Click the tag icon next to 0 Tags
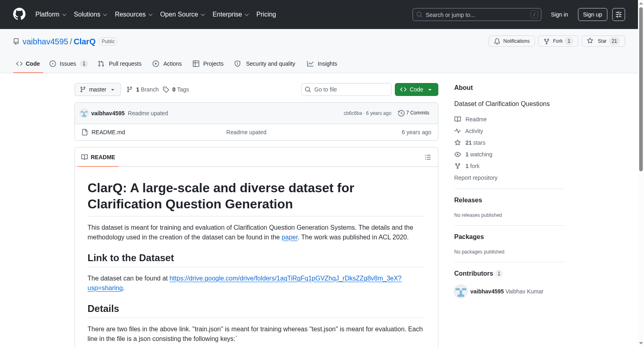The image size is (644, 347). click(166, 89)
